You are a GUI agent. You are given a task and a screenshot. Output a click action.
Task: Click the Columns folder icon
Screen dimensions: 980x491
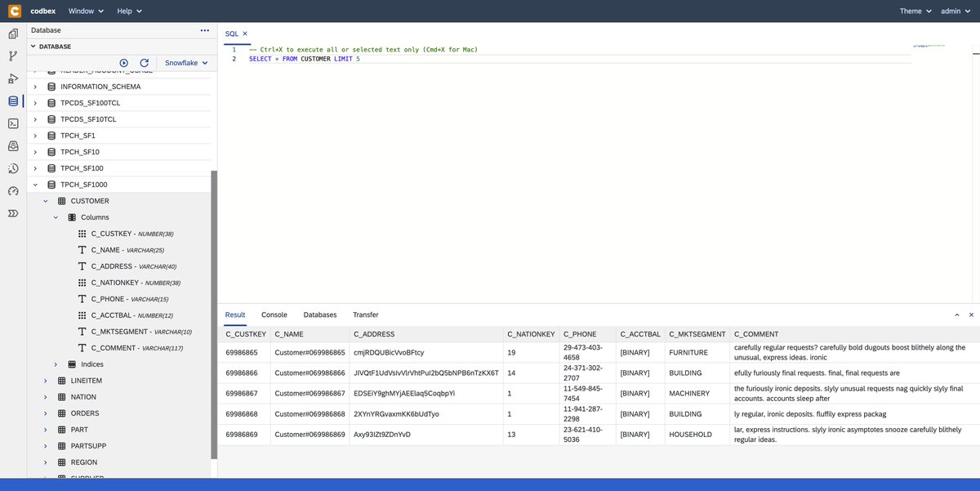(72, 217)
